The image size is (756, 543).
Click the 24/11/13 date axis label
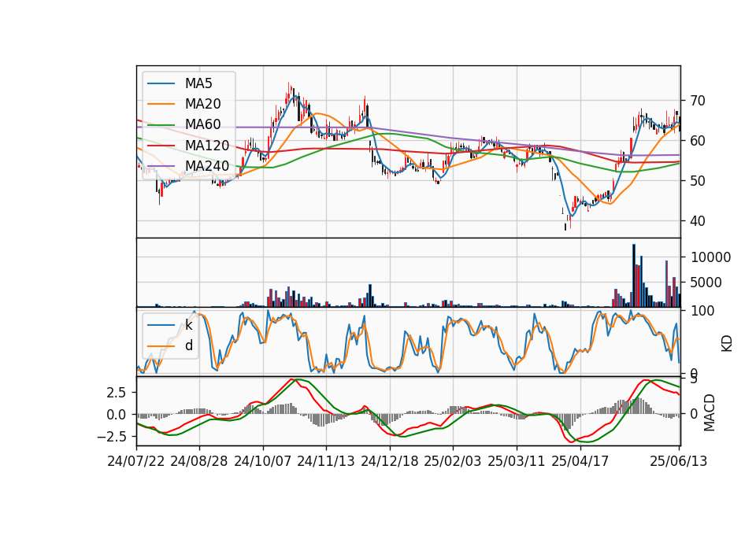point(326,461)
